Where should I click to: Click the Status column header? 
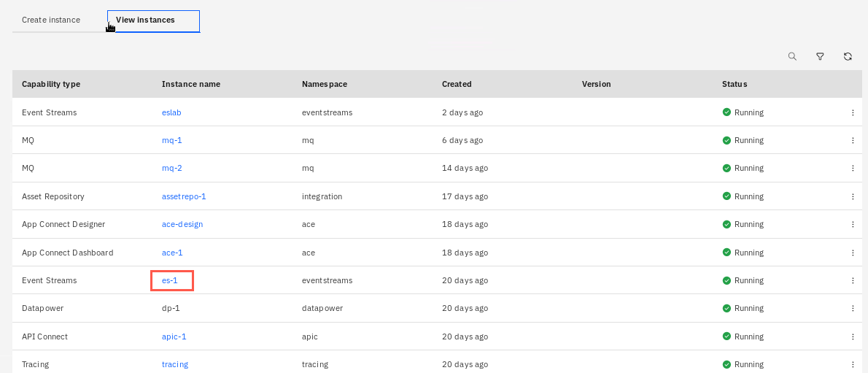pos(735,84)
